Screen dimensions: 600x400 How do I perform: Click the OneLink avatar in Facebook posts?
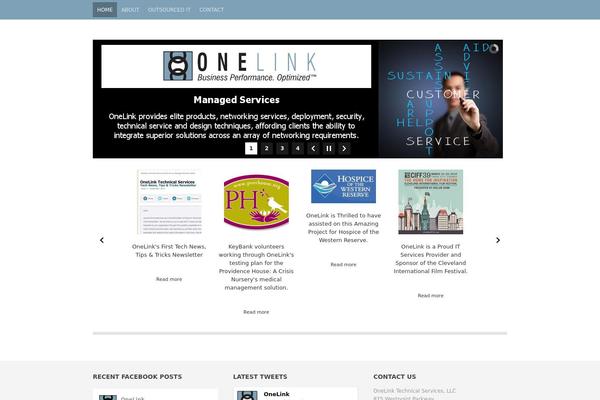pyautogui.click(x=108, y=398)
